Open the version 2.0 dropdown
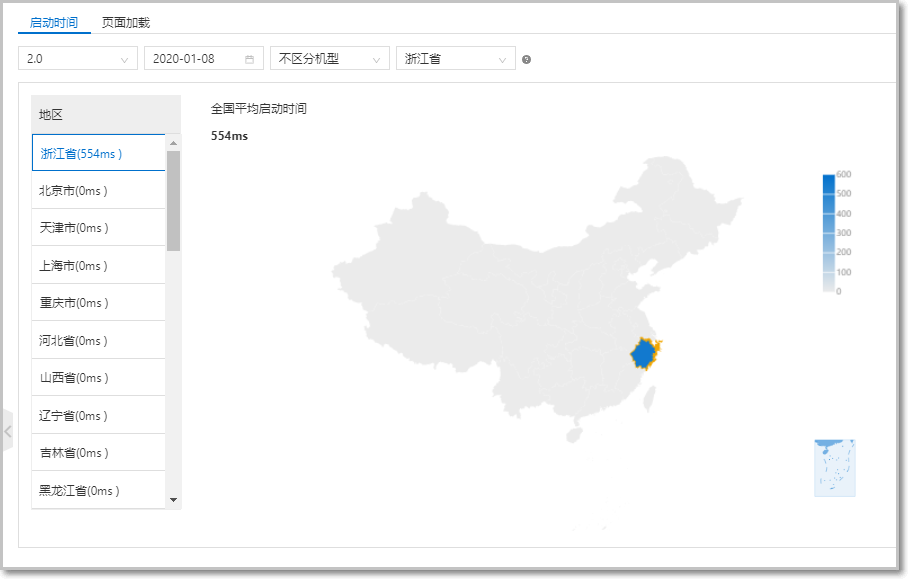The width and height of the screenshot is (908, 579). click(78, 58)
